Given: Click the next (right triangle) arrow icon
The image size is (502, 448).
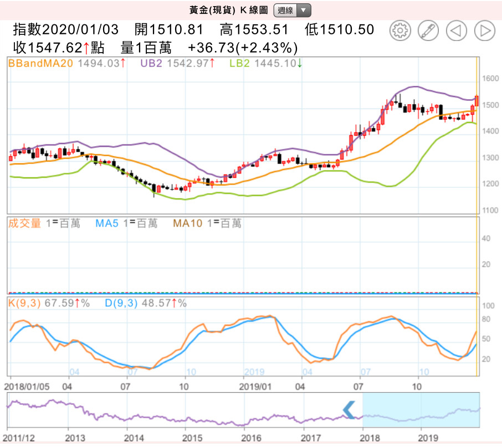Looking at the screenshot, I should pyautogui.click(x=484, y=30).
